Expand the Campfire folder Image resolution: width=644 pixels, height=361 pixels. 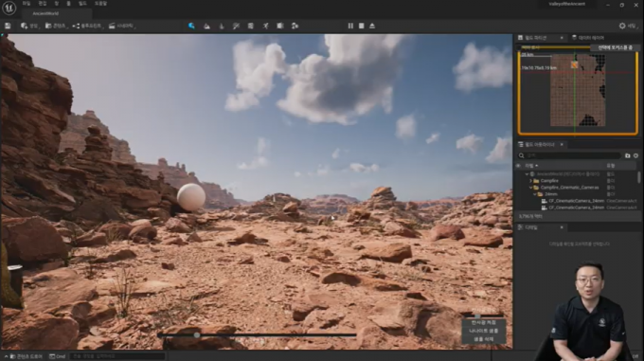click(x=530, y=181)
